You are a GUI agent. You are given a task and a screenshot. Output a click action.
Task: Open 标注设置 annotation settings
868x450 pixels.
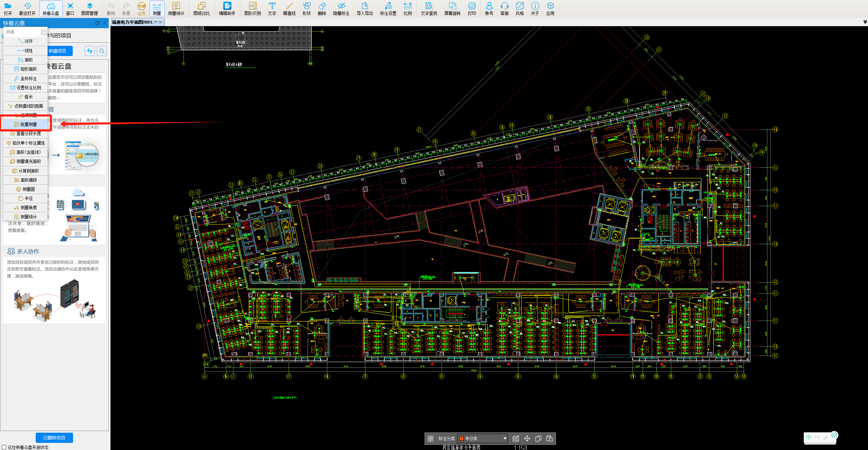tap(388, 9)
